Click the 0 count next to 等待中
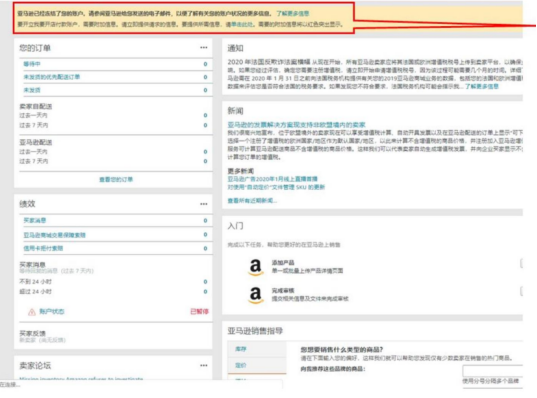This screenshot has width=537, height=398. [x=205, y=64]
